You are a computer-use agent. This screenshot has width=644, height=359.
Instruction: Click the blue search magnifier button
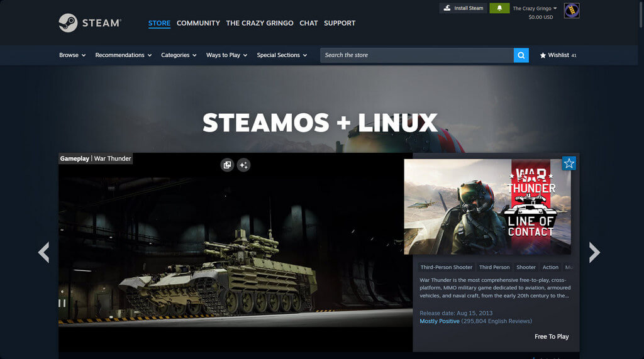pyautogui.click(x=521, y=55)
